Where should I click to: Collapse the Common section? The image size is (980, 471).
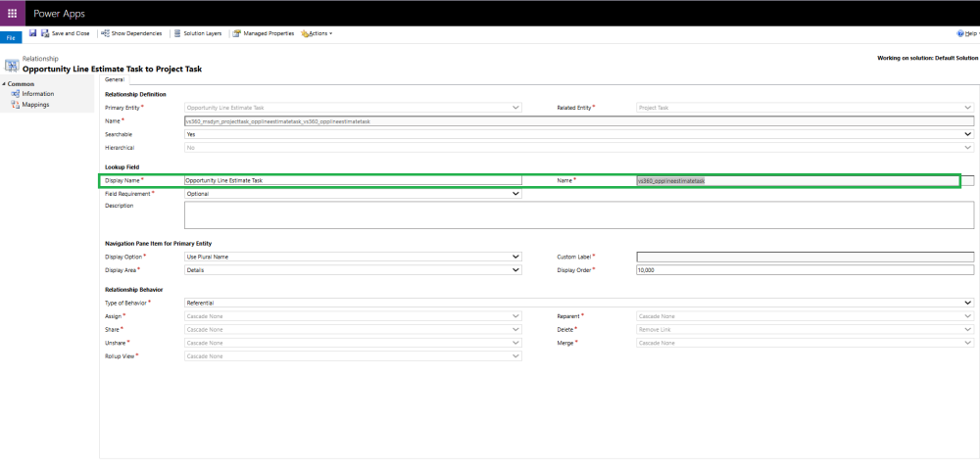point(4,83)
